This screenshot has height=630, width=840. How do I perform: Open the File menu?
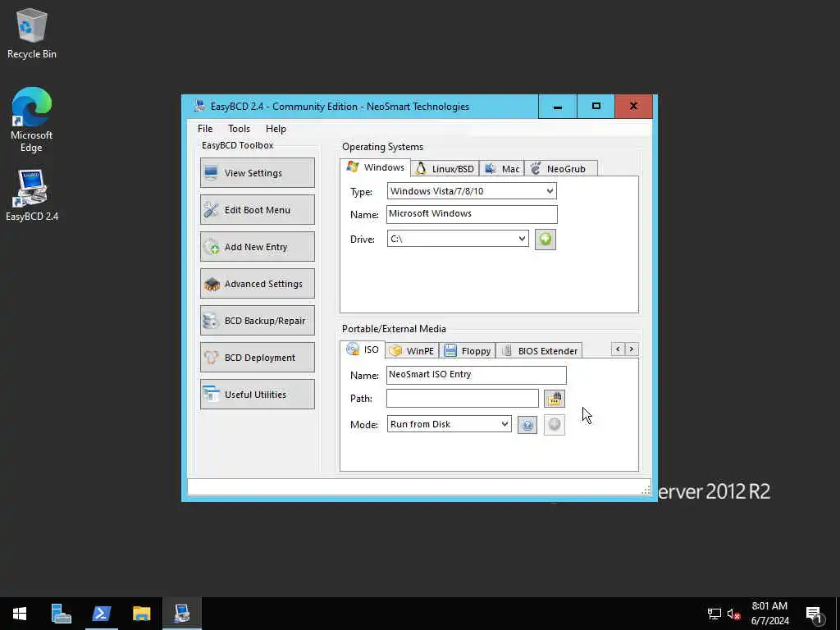click(204, 129)
